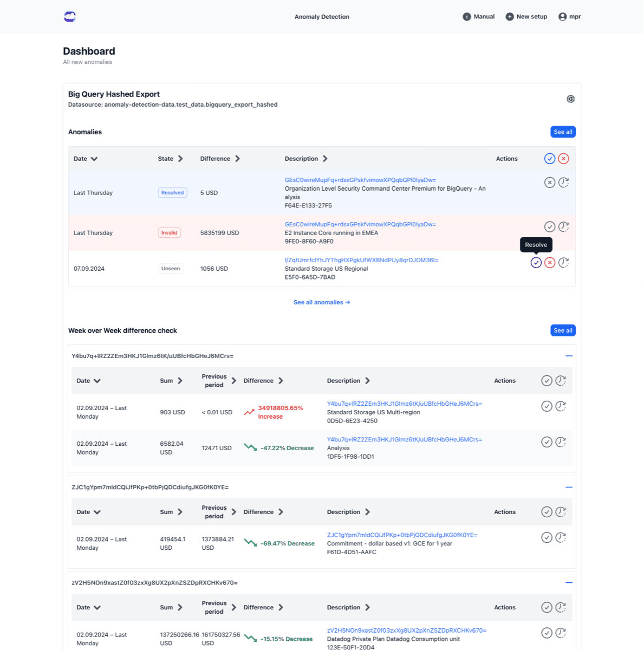
Task: Open the New setup menu item
Action: (x=526, y=17)
